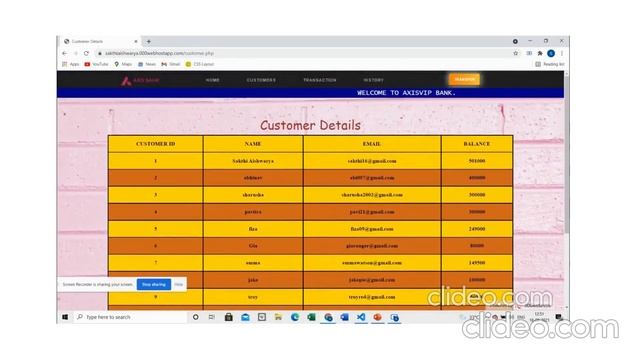Viewport: 640px width, 360px height.
Task: Click the BALANCE column header
Action: [x=477, y=144]
